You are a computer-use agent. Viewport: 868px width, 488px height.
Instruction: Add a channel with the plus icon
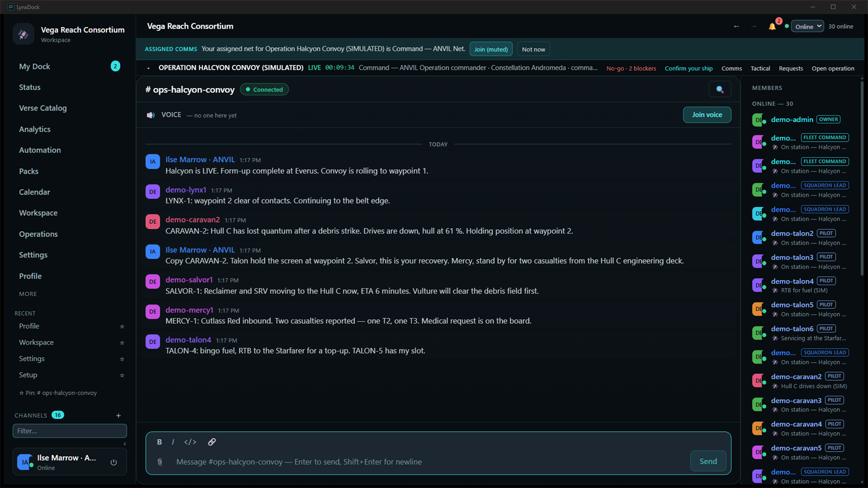118,415
